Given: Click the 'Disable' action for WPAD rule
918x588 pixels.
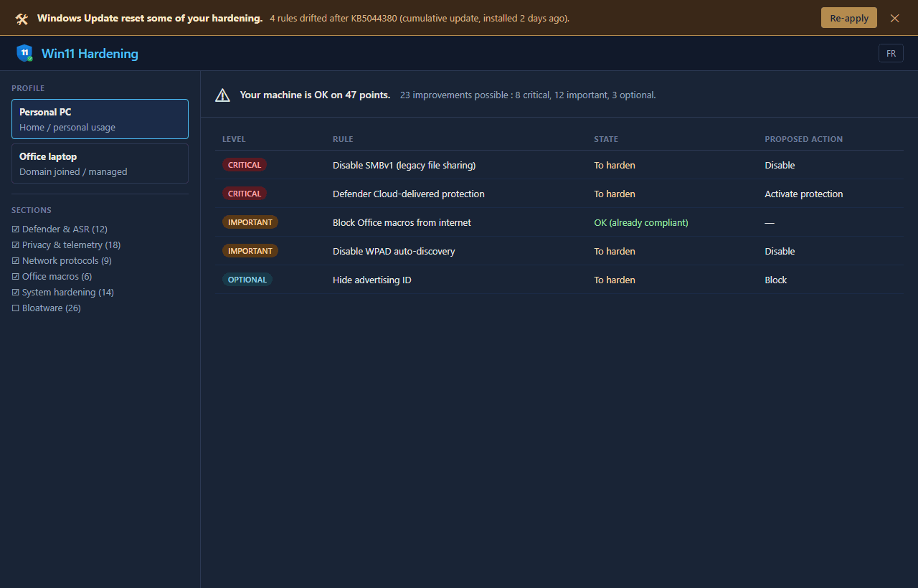Looking at the screenshot, I should coord(780,251).
